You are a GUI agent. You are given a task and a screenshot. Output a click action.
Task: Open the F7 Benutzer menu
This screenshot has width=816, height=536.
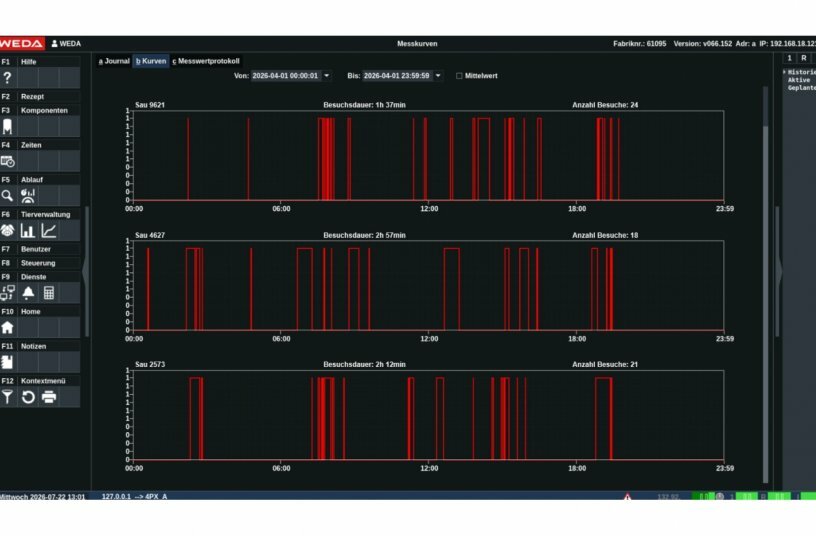40,249
